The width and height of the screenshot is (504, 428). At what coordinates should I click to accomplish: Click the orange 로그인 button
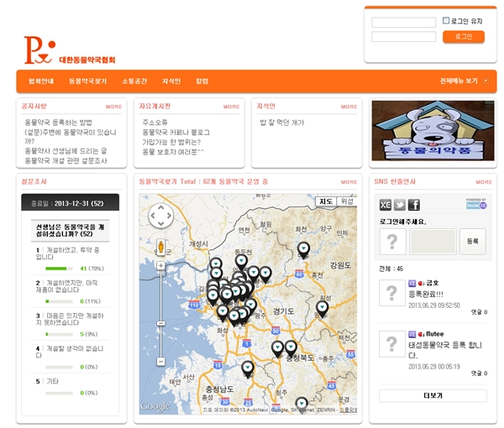click(464, 37)
